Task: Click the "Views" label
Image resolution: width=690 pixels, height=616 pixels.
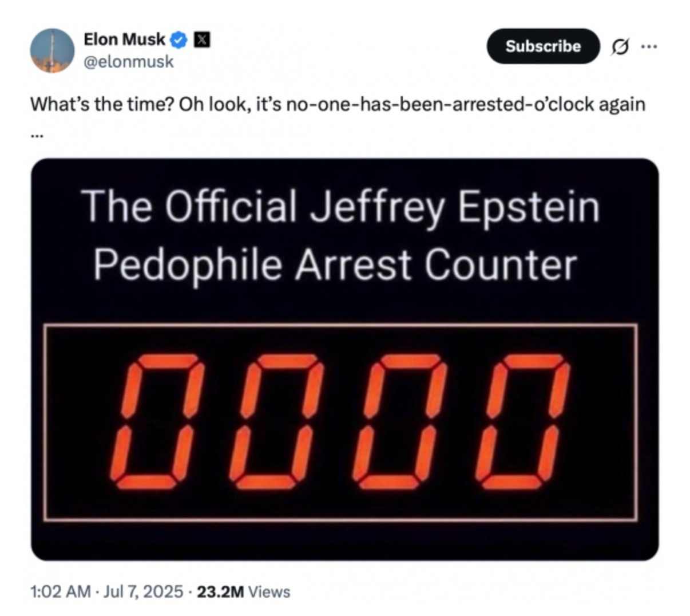Action: (x=269, y=592)
